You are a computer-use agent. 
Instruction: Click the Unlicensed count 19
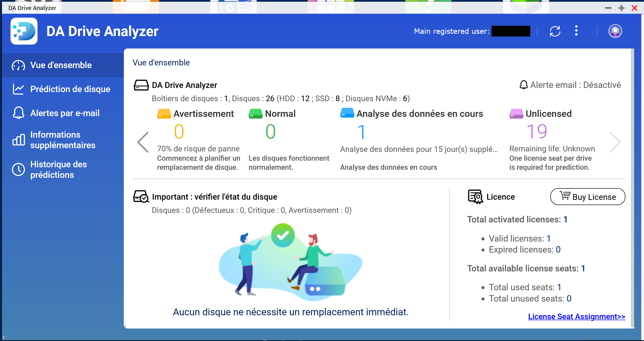click(537, 132)
